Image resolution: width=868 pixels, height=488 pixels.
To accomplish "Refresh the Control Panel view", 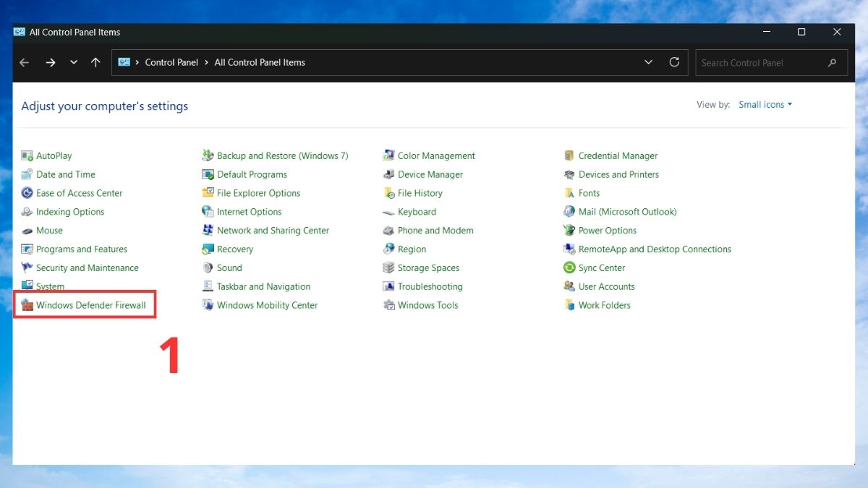I will click(674, 62).
